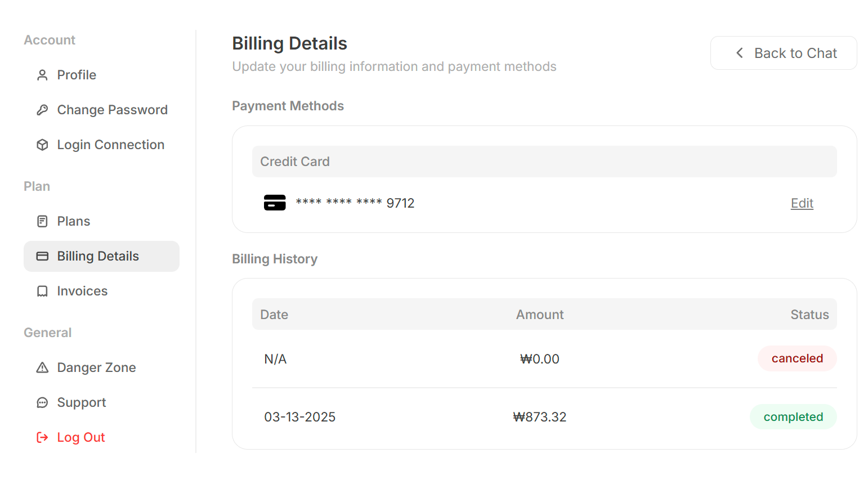Click the credit card icon beside masked number
Image resolution: width=868 pixels, height=480 pixels.
pyautogui.click(x=275, y=203)
